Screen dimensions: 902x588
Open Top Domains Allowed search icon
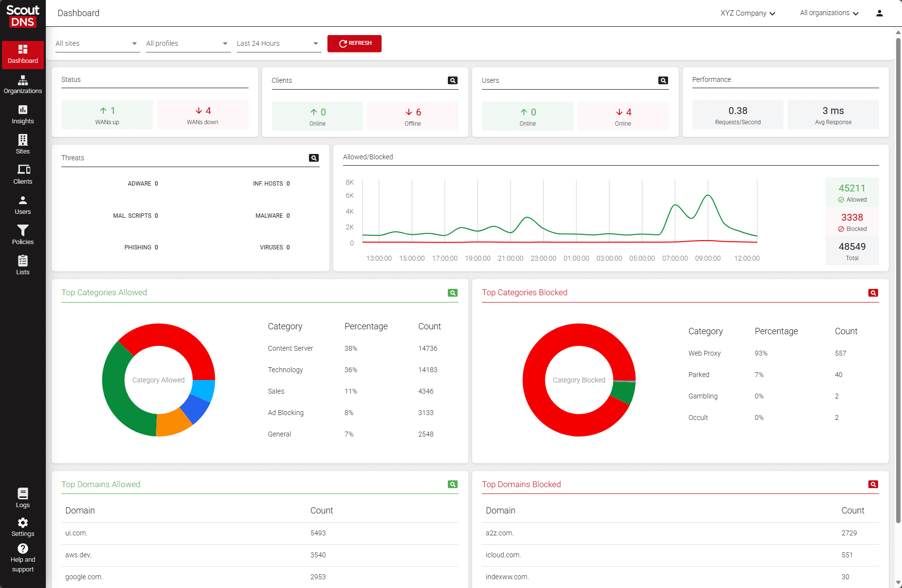[452, 484]
